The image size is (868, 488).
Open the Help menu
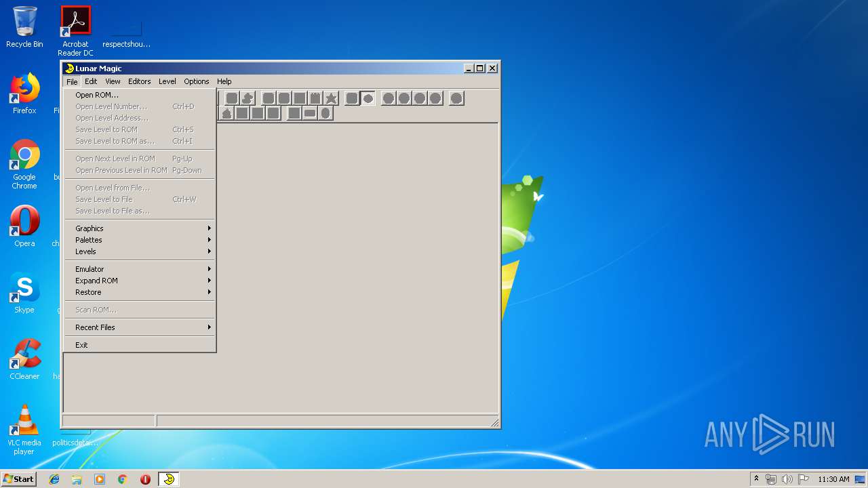pos(224,81)
